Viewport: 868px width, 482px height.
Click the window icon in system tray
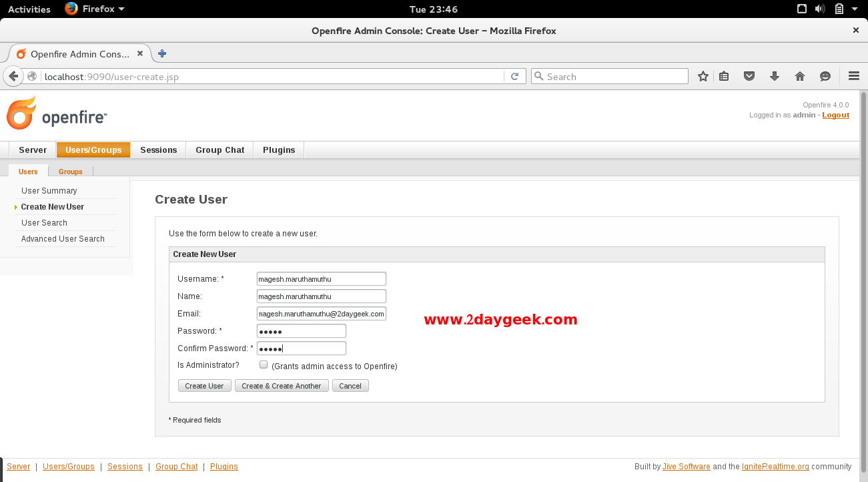point(802,9)
